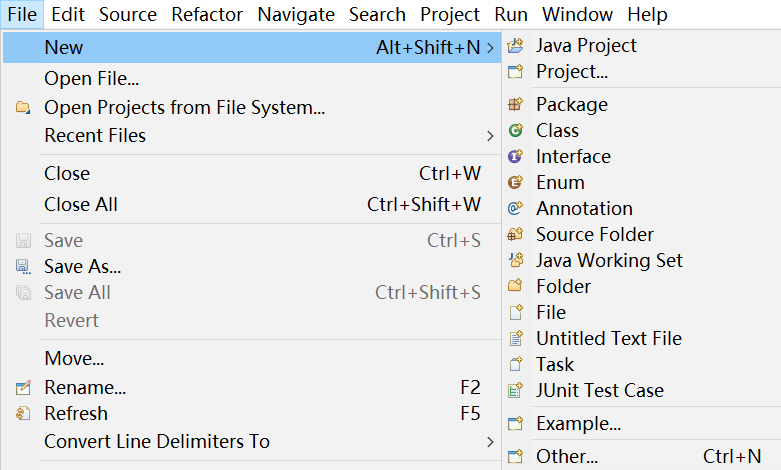The image size is (781, 470).
Task: Click the Java Working Set icon
Action: 516,260
